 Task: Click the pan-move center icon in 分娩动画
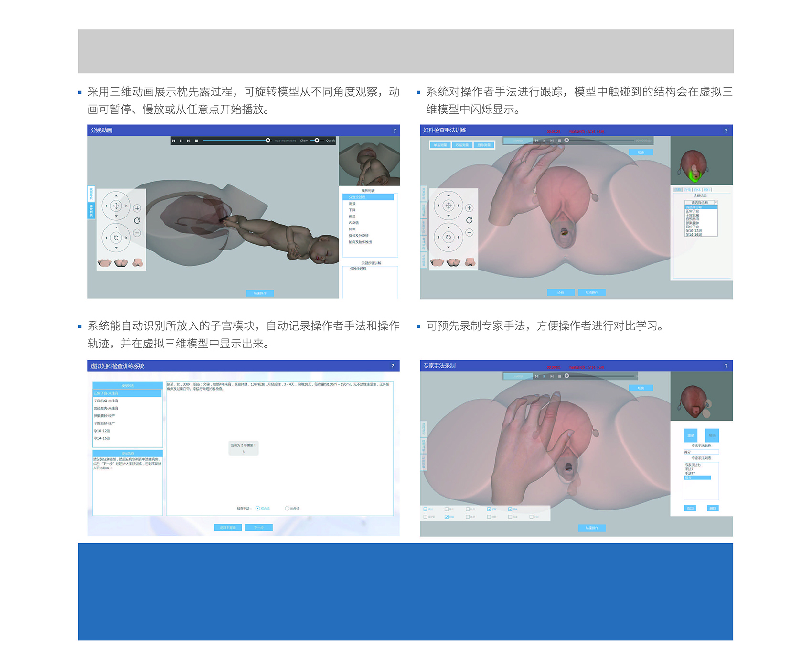click(116, 206)
